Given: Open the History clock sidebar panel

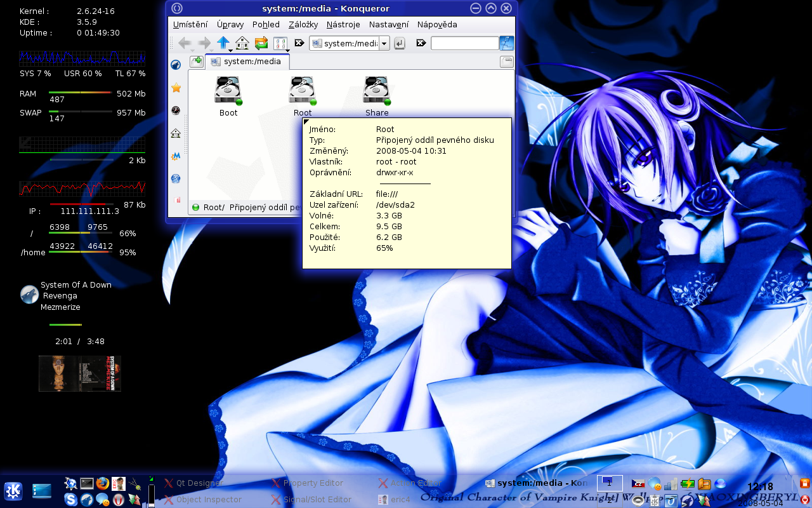Looking at the screenshot, I should point(176,110).
